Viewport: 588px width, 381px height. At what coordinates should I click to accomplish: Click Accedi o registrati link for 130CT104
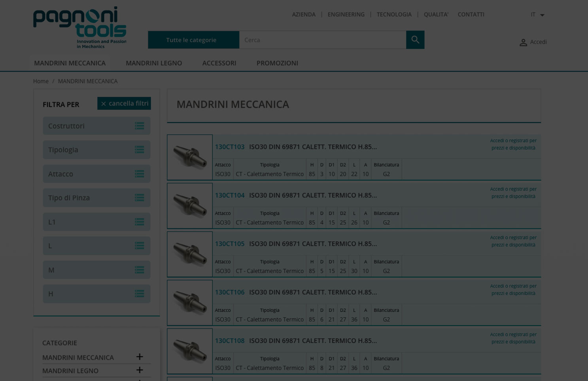click(513, 192)
